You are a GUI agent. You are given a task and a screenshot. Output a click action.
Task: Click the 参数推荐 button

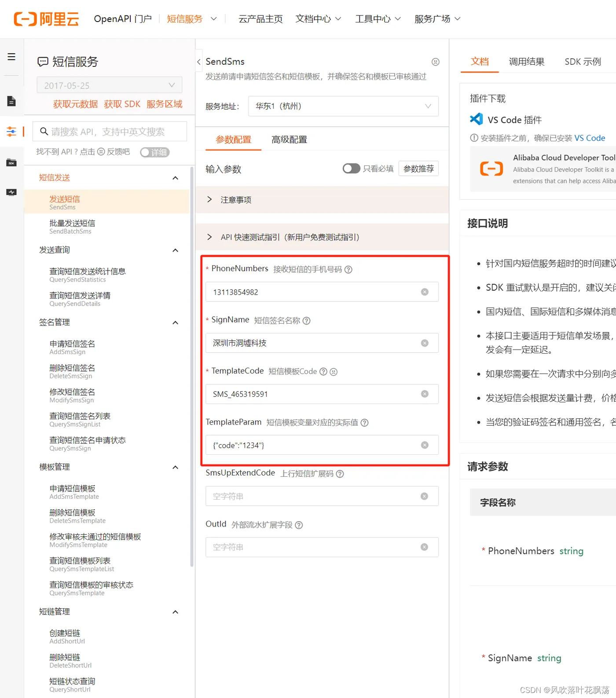pos(418,168)
